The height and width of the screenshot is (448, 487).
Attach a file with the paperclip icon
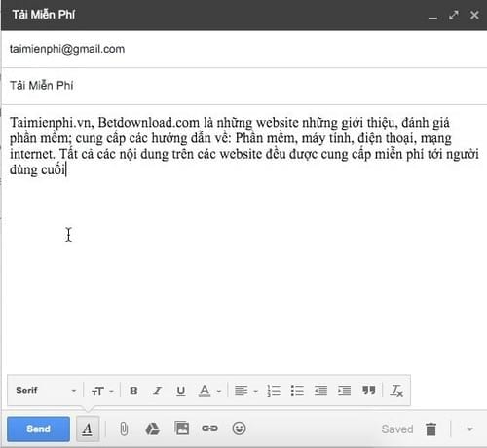tap(124, 429)
